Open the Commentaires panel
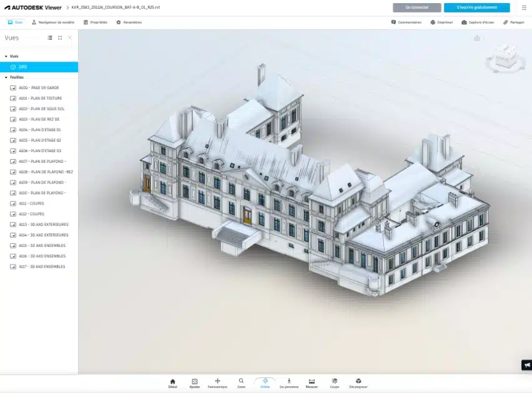 point(406,22)
